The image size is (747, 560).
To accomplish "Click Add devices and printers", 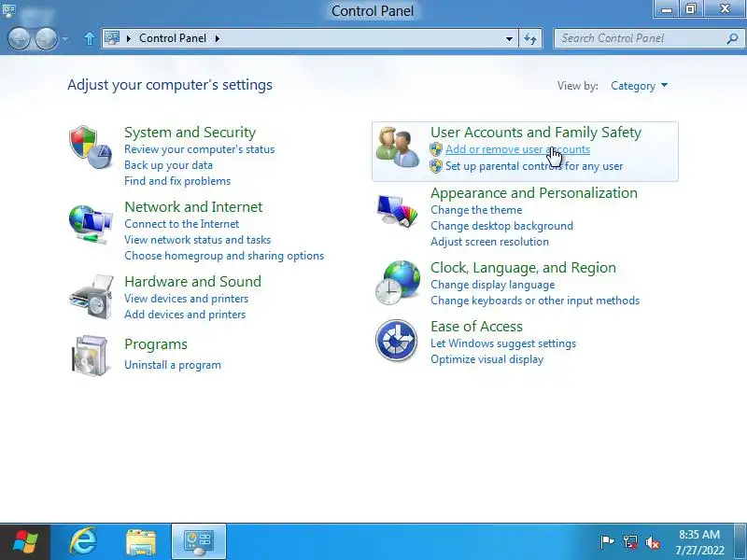I will tap(185, 315).
